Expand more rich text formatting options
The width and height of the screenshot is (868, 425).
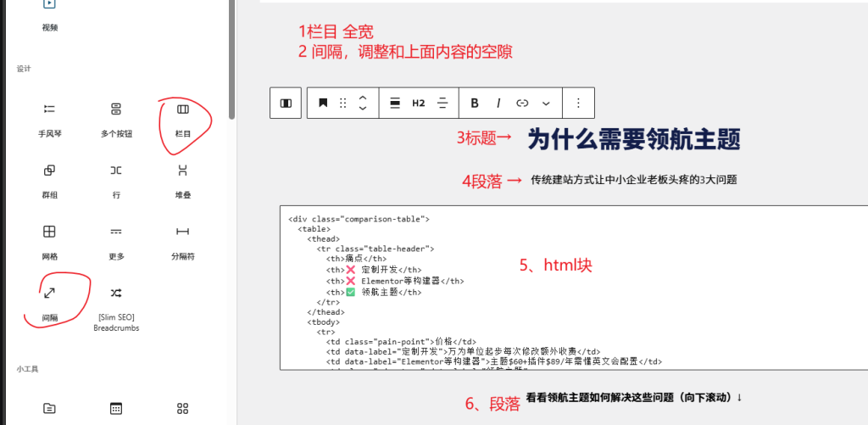pyautogui.click(x=546, y=103)
